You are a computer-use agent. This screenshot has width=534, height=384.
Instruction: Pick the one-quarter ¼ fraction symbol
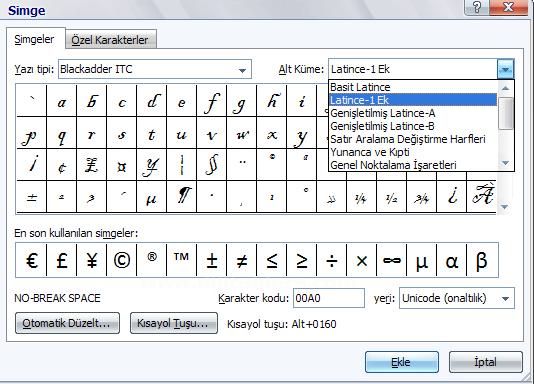(x=361, y=197)
